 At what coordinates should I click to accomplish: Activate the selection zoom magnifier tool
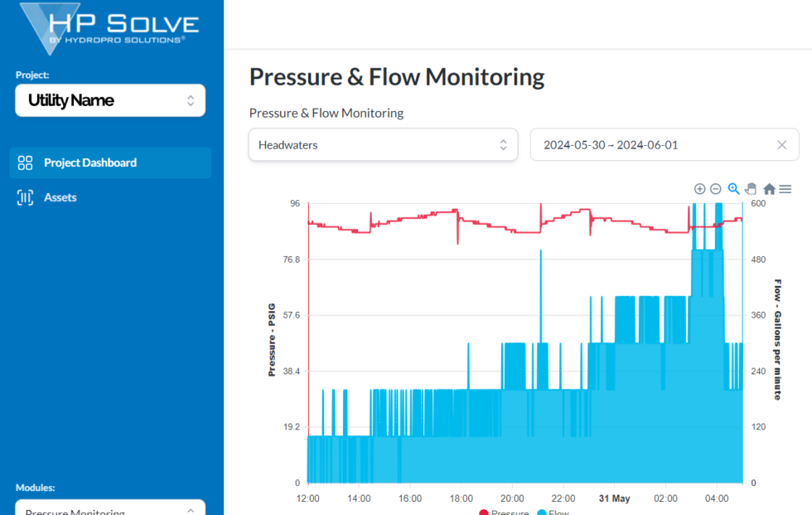click(733, 188)
